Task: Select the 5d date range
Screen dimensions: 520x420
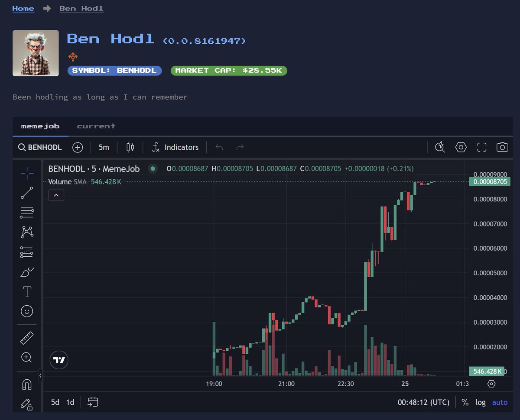Action: [x=55, y=402]
